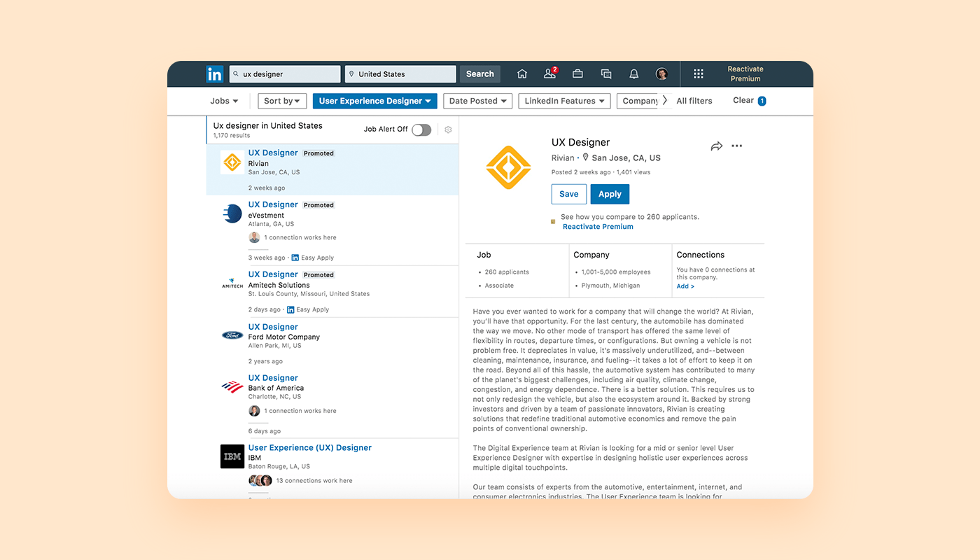This screenshot has width=980, height=560.
Task: Click '1,170 results' text
Action: [x=232, y=136]
